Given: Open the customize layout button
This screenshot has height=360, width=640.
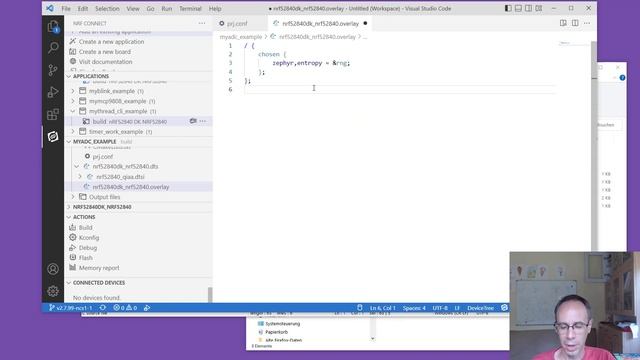Looking at the screenshot, I should tap(539, 8).
